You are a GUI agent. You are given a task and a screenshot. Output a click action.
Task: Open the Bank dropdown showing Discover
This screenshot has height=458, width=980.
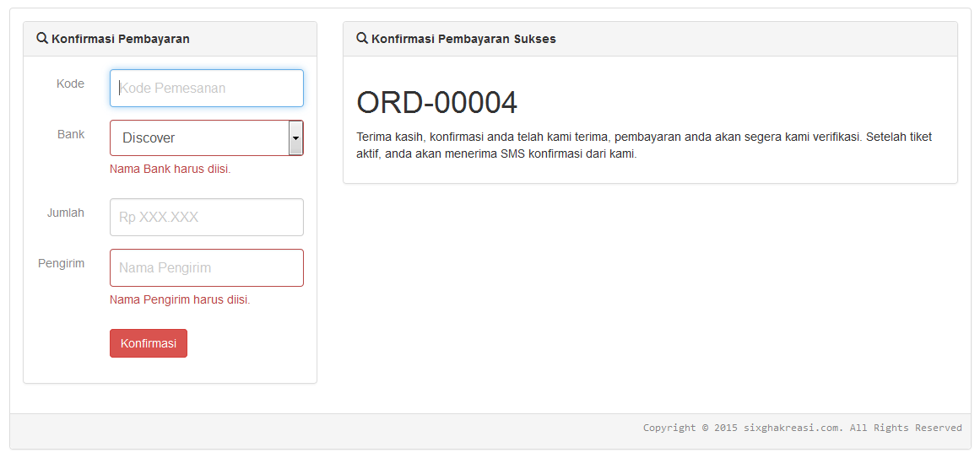coord(207,138)
